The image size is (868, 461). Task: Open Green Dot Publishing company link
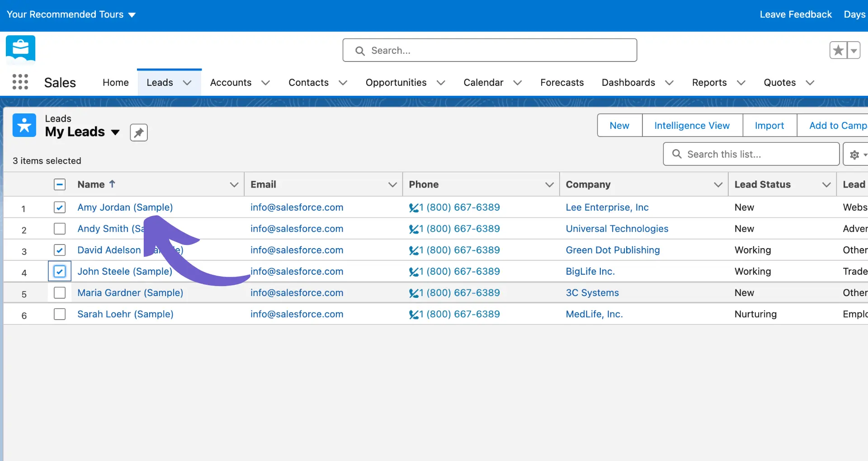613,250
